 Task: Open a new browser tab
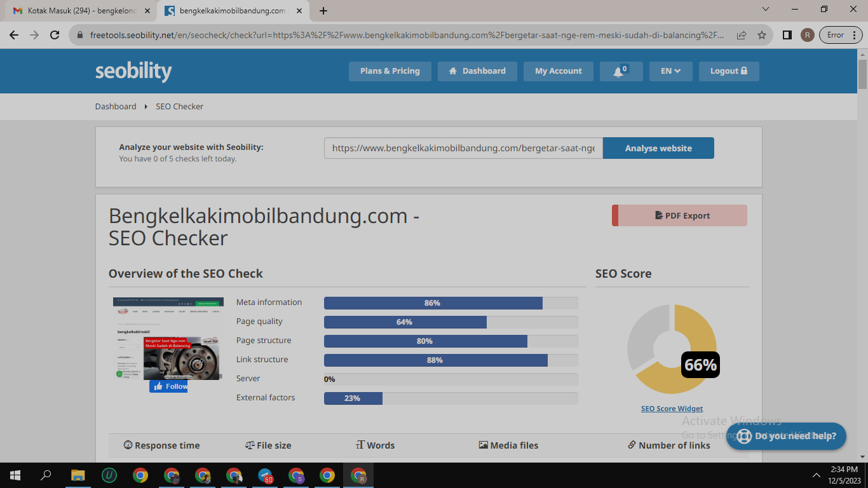coord(323,11)
